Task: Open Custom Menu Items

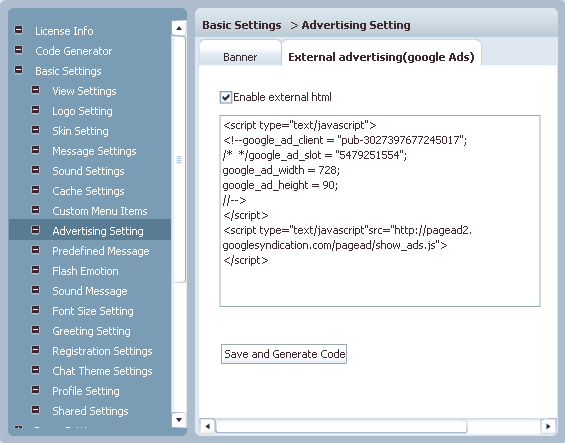Action: tap(100, 211)
